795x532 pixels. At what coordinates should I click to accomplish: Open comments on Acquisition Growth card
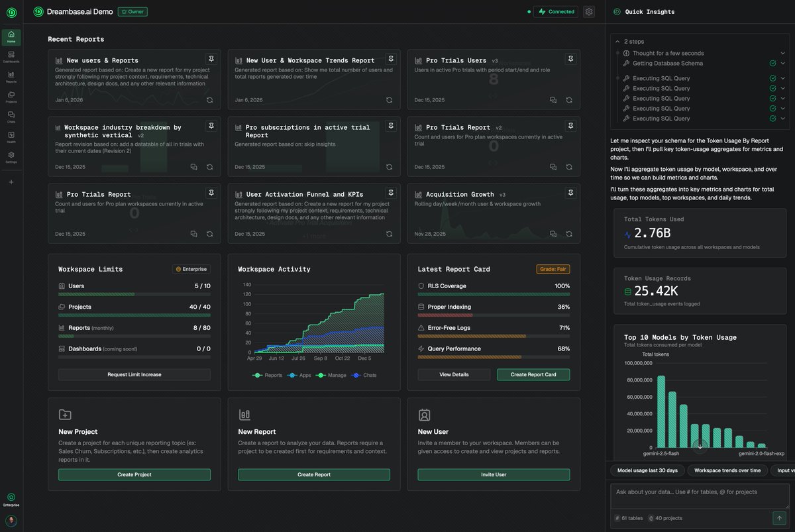point(553,234)
